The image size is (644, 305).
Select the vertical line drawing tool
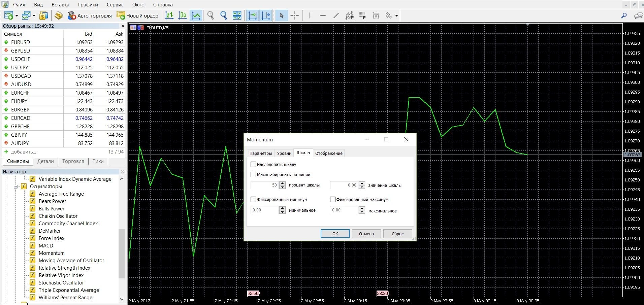click(x=310, y=15)
